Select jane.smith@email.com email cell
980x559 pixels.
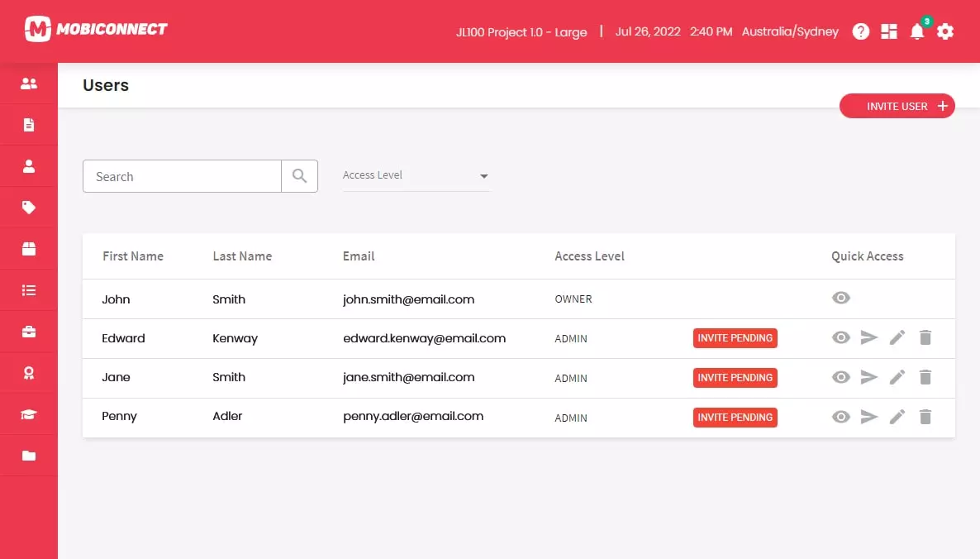pyautogui.click(x=409, y=377)
